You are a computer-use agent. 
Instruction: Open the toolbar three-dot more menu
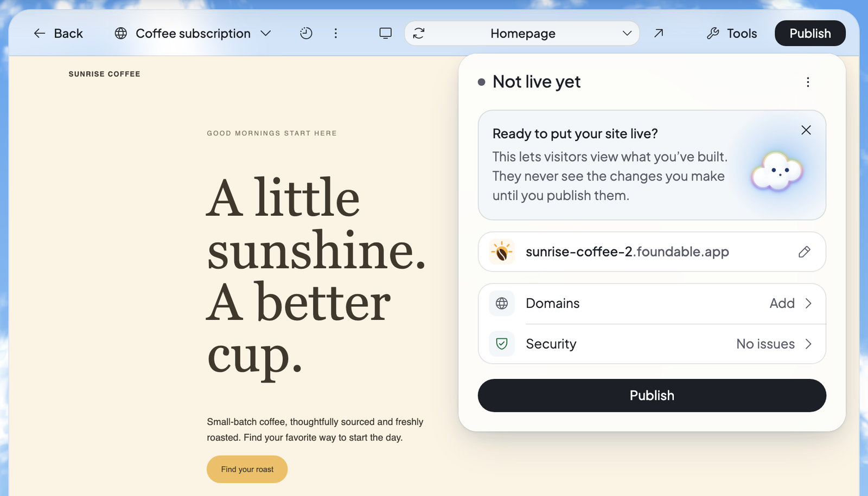336,34
